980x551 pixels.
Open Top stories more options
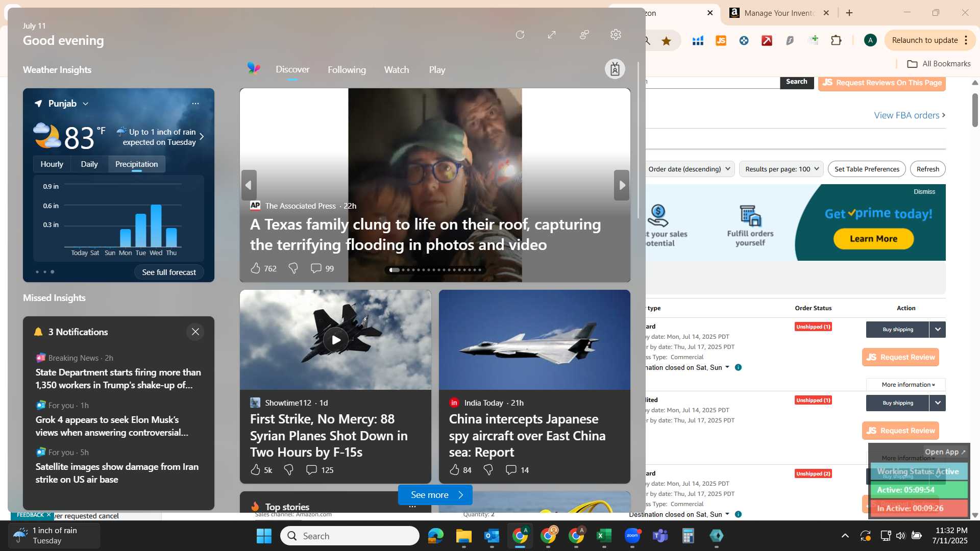[412, 507]
